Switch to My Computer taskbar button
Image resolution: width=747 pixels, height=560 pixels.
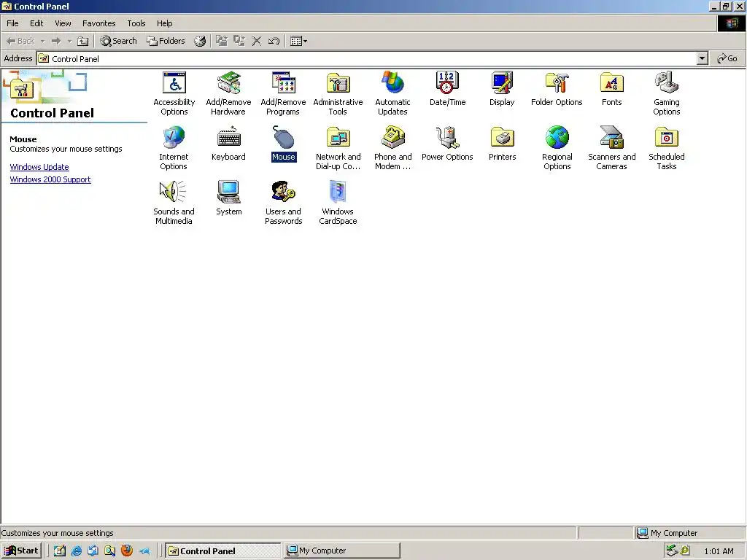[342, 551]
